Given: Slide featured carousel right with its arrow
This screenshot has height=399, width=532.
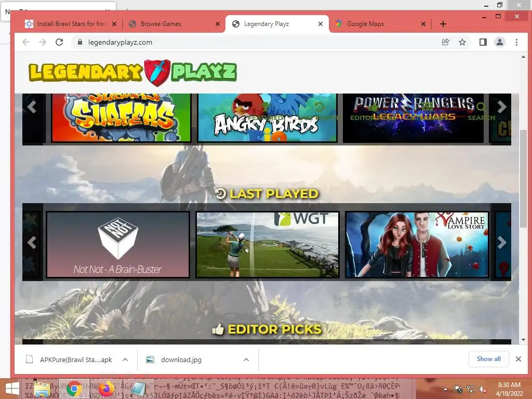Looking at the screenshot, I should click(x=502, y=107).
